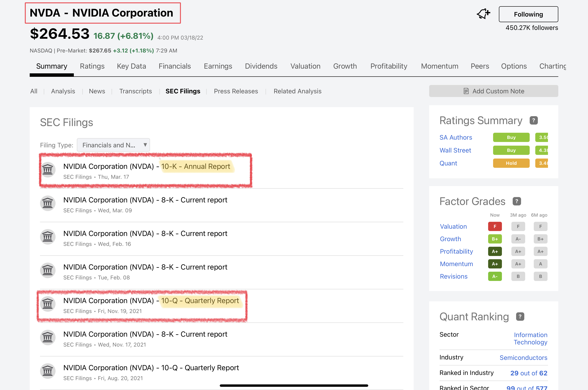588x390 pixels.
Task: Click Ratings Summary help question icon
Action: 534,120
